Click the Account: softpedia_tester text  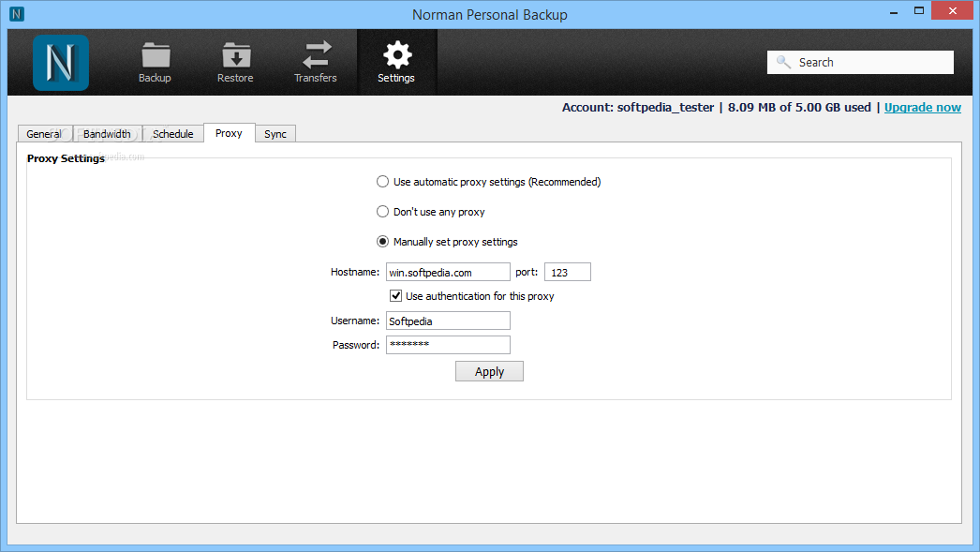click(638, 108)
